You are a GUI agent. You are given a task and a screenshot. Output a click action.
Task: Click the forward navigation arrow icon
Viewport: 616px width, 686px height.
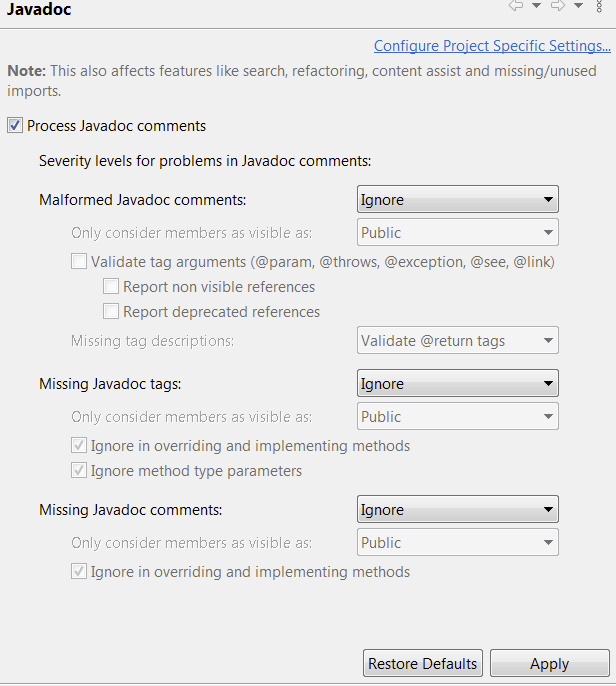click(558, 5)
